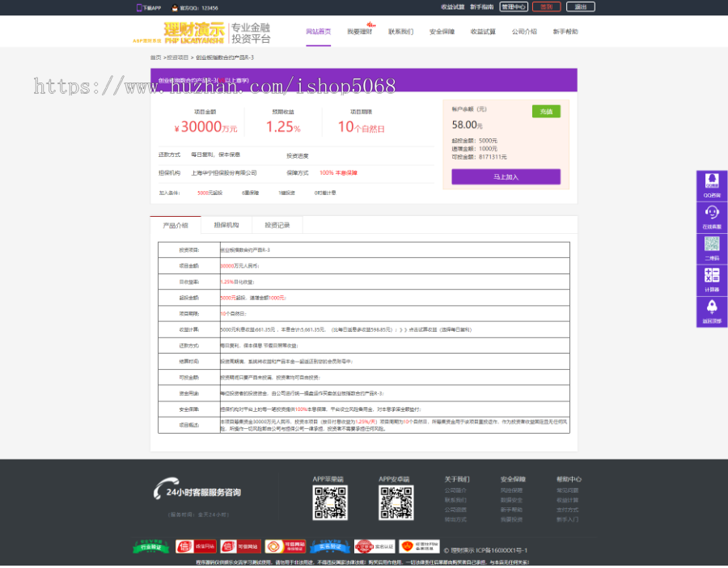
Task: Click the red 签到 button
Action: [546, 6]
